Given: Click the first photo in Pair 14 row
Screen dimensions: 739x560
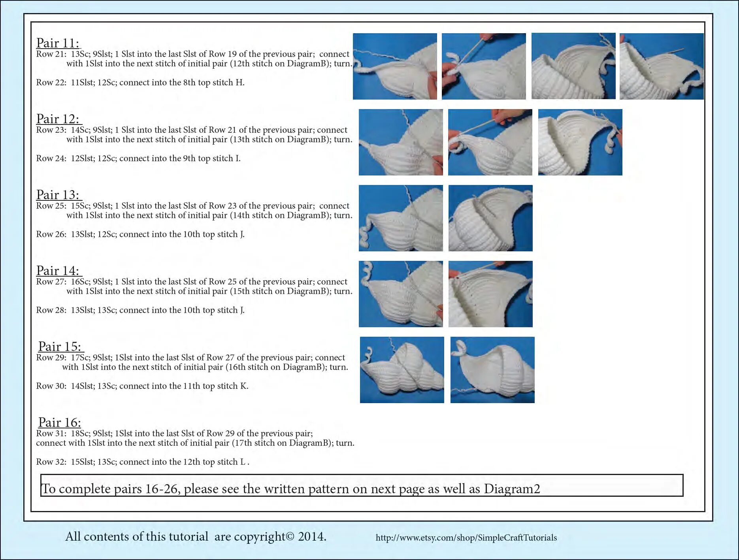Looking at the screenshot, I should tap(401, 294).
